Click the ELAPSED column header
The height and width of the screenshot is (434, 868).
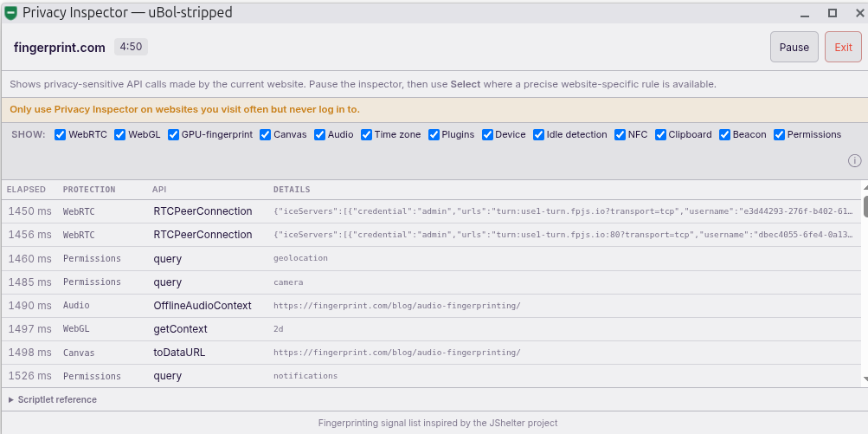coord(26,190)
